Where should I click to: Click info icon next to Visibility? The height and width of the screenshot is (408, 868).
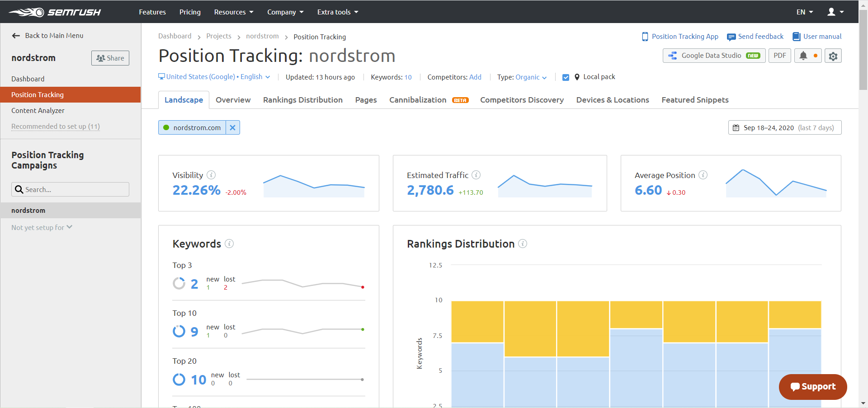211,175
